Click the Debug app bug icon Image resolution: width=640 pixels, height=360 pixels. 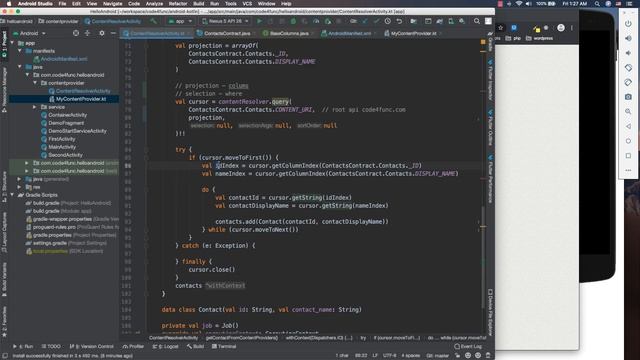pos(293,21)
